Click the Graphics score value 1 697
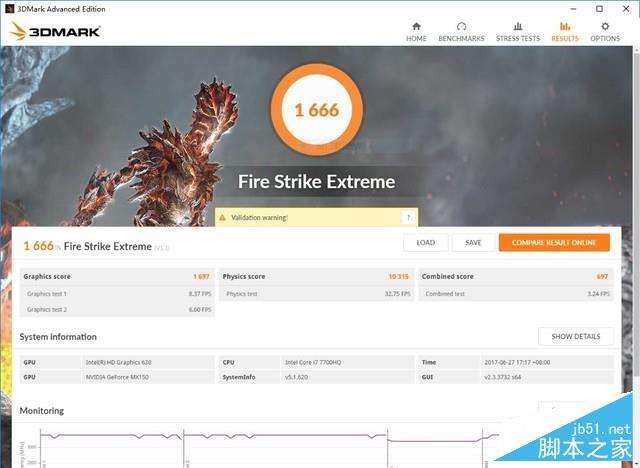The height and width of the screenshot is (468, 640). point(201,277)
